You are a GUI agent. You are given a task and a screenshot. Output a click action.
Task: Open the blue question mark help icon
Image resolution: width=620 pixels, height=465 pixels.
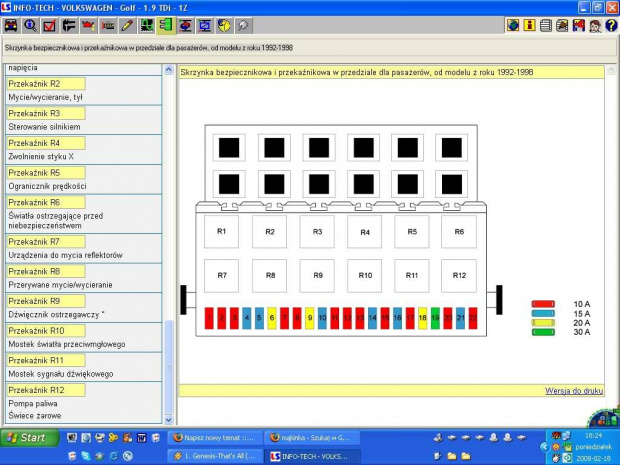(611, 26)
